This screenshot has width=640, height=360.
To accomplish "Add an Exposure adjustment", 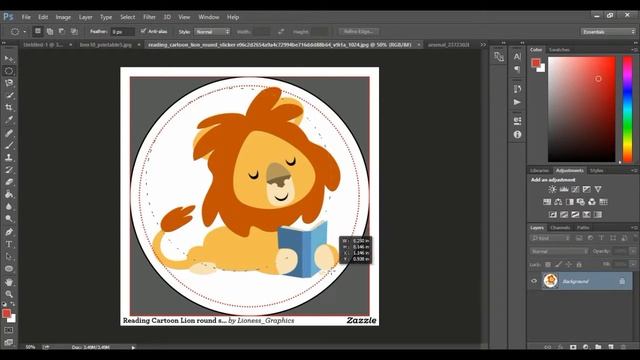I will [x=587, y=189].
